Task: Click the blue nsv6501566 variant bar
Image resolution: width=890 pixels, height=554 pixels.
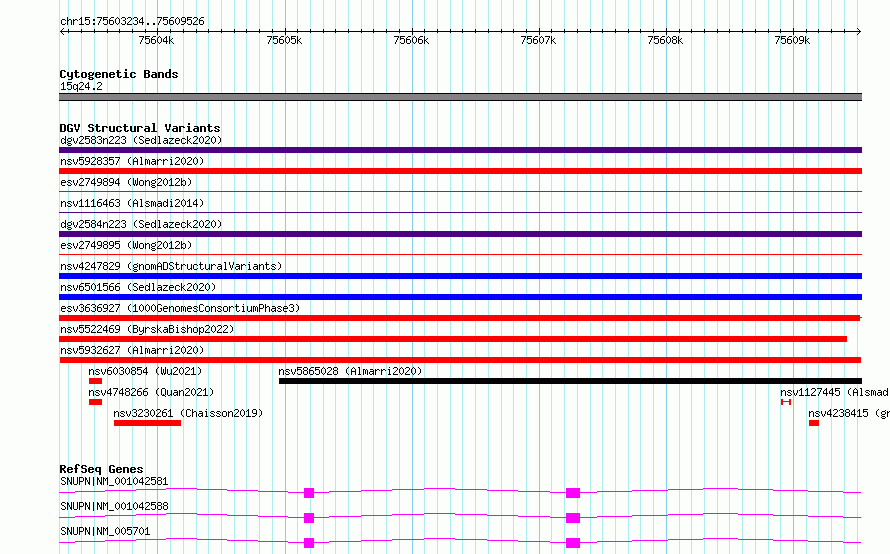Action: tap(460, 297)
